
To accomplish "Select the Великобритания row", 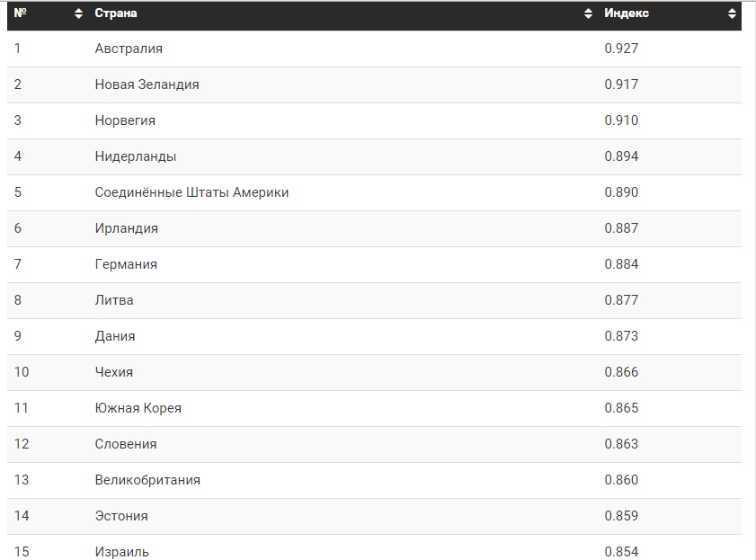I will [x=147, y=480].
